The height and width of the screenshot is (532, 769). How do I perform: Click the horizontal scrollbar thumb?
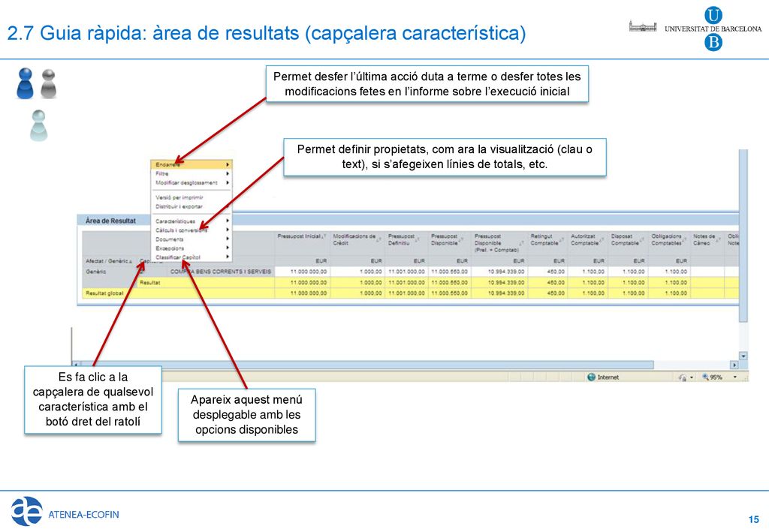366,365
